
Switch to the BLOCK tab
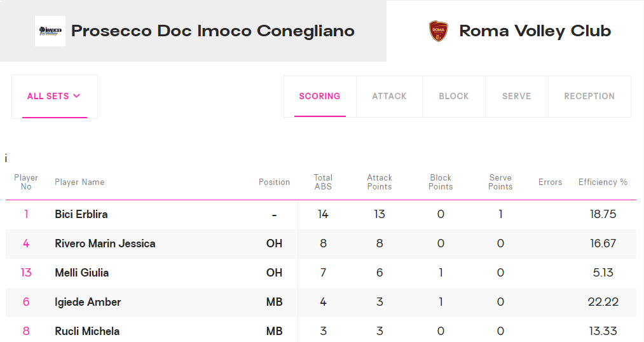pos(454,97)
